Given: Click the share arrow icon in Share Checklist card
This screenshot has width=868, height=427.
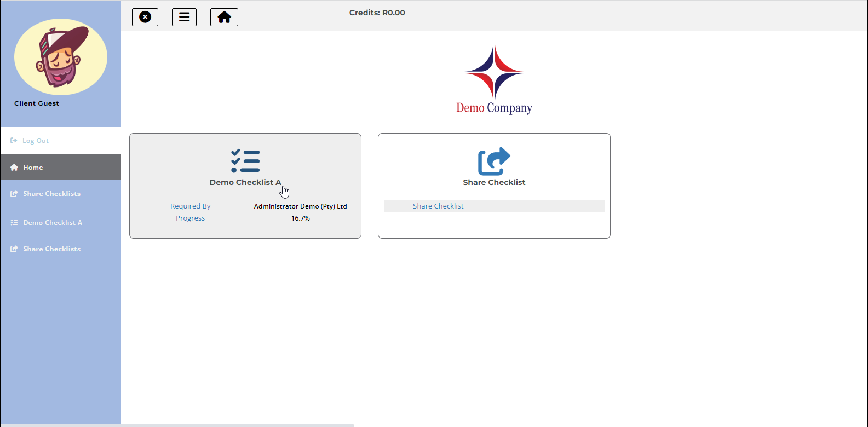Looking at the screenshot, I should tap(494, 161).
